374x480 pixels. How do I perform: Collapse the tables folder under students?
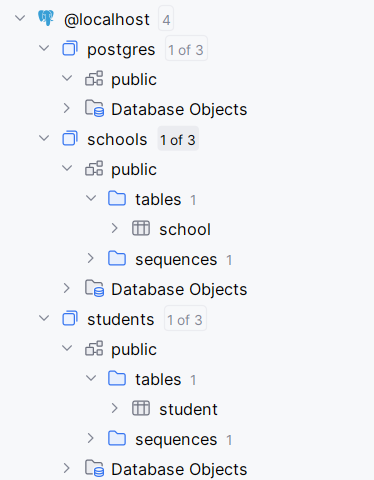tap(91, 378)
